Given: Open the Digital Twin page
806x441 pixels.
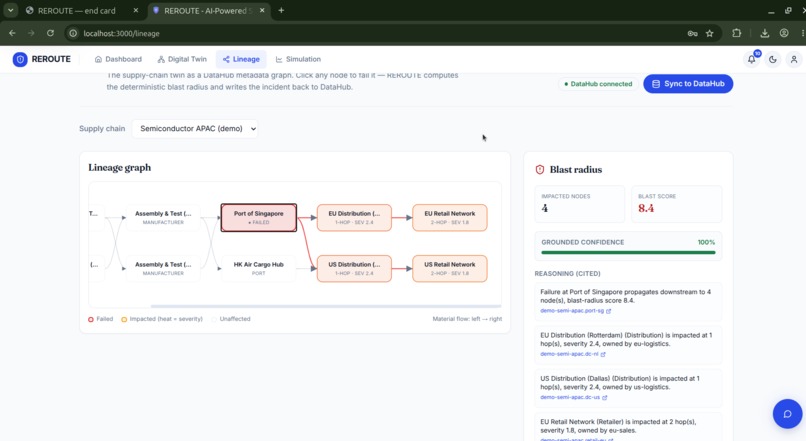Looking at the screenshot, I should [182, 59].
